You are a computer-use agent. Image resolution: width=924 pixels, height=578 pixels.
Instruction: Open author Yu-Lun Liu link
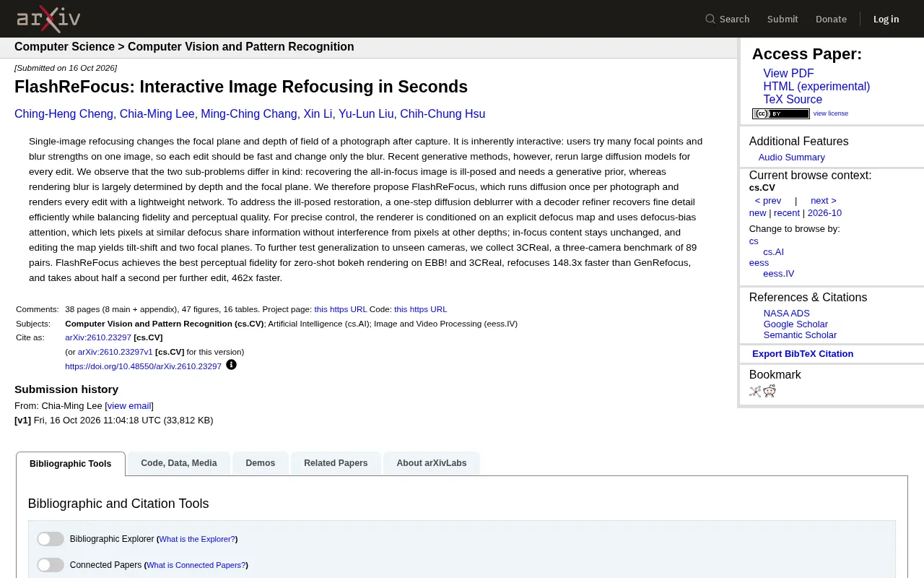(x=366, y=114)
